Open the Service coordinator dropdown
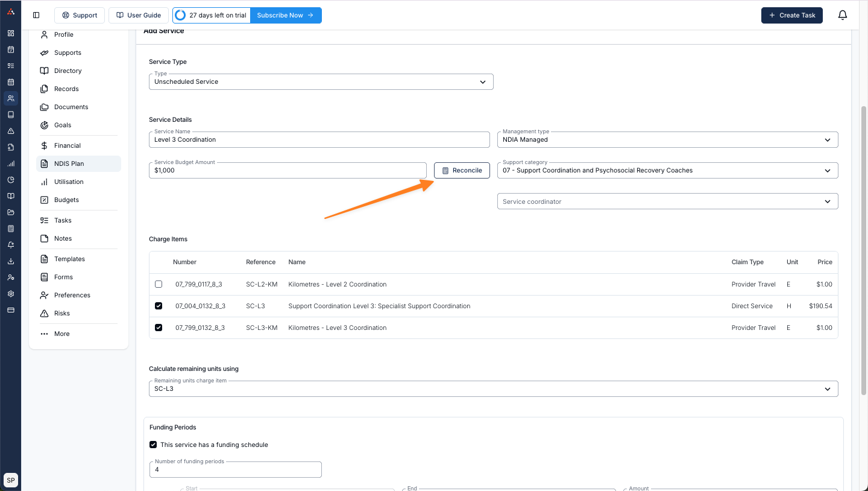This screenshot has width=868, height=491. [x=668, y=201]
